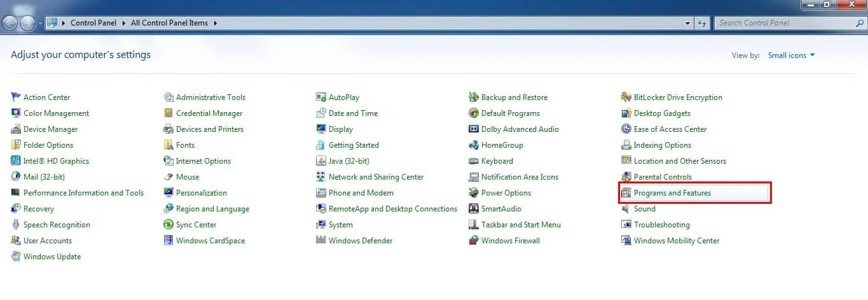This screenshot has height=300, width=868.
Task: Open Ease of Access Center link
Action: point(670,129)
